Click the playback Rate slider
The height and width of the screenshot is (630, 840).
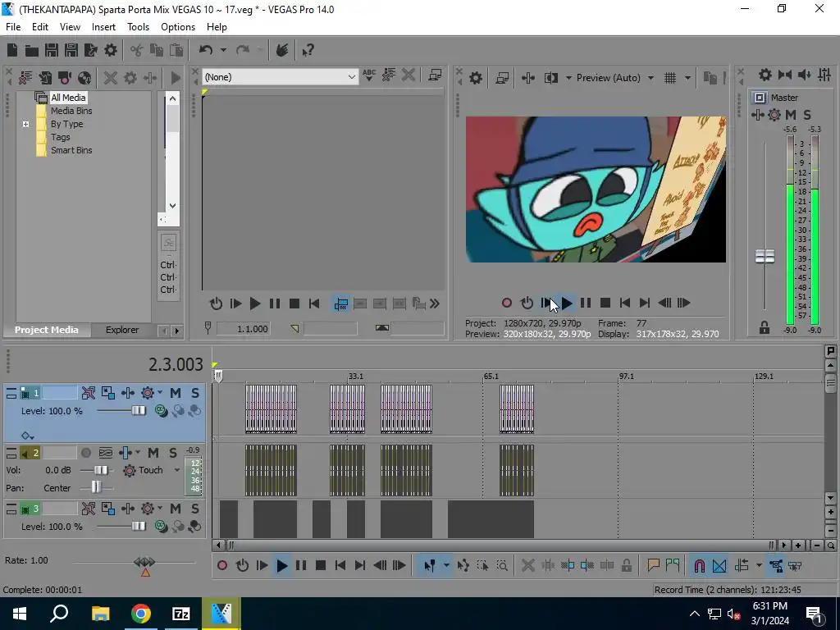coord(144,562)
